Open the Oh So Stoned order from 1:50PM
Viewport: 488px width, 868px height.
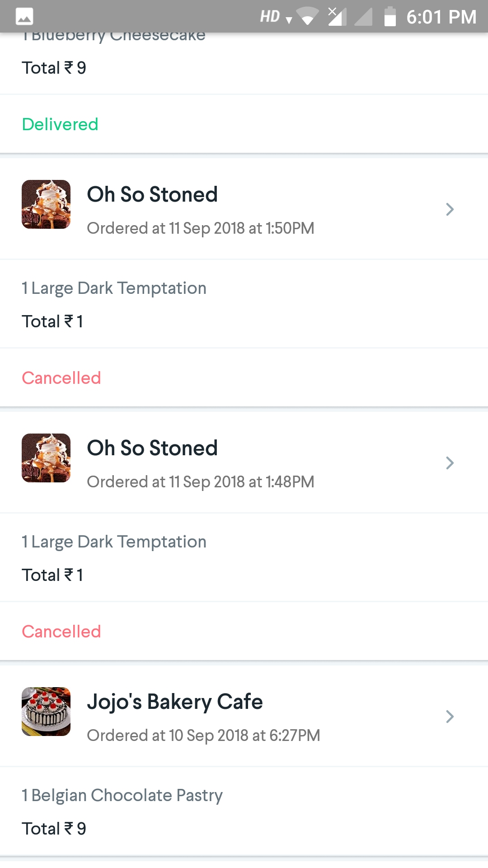[x=152, y=194]
